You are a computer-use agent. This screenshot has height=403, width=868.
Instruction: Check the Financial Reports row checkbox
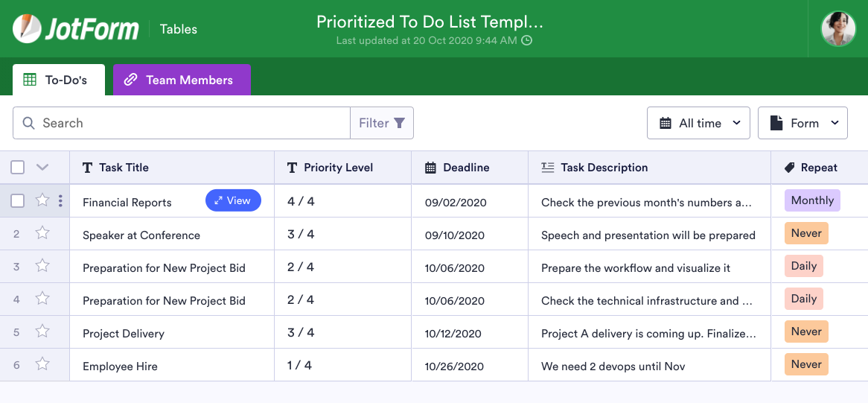pos(18,200)
